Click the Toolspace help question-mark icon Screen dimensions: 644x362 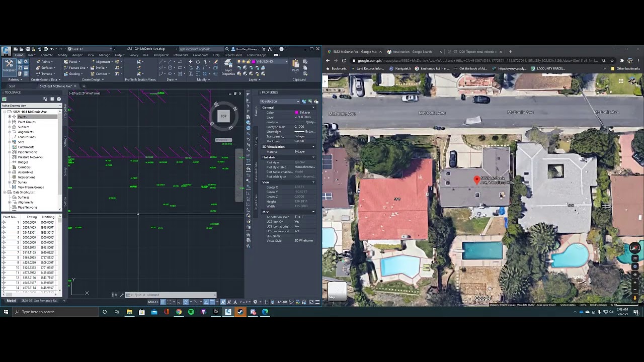tap(59, 99)
